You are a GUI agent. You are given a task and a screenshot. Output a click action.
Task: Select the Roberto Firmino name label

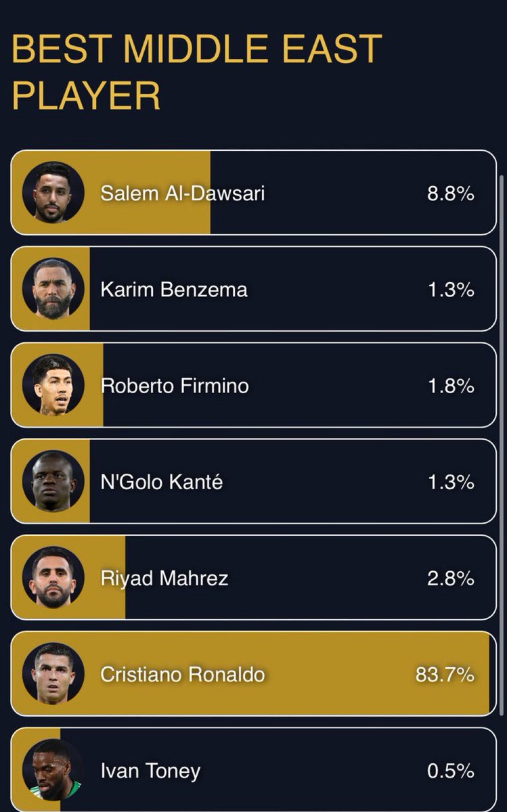(x=175, y=386)
